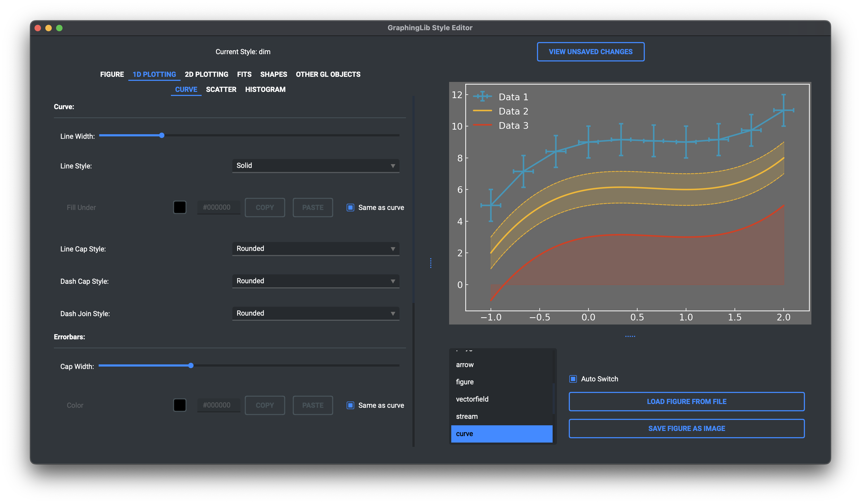Select curve item in the list
The height and width of the screenshot is (504, 861).
coord(502,434)
